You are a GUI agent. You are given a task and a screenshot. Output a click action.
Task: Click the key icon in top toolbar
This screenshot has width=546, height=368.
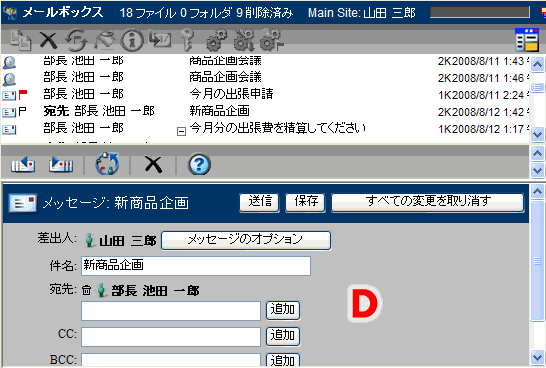(188, 40)
